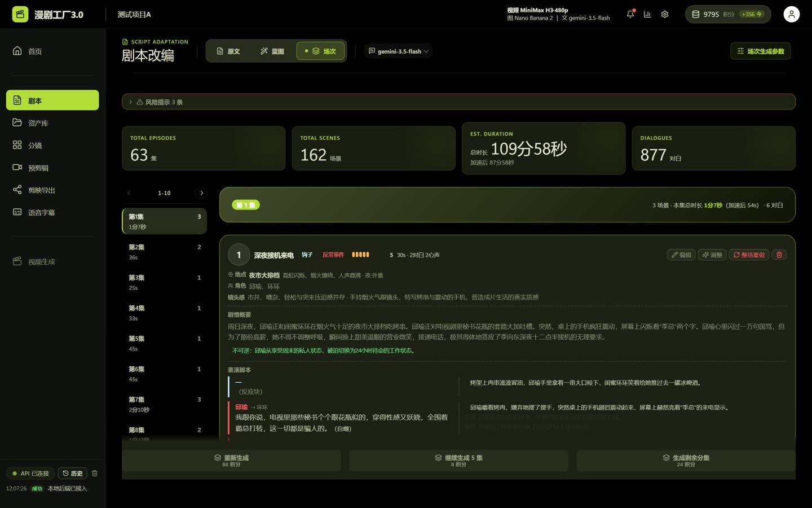Open the statistics chart icon
The image size is (812, 508).
(x=647, y=14)
